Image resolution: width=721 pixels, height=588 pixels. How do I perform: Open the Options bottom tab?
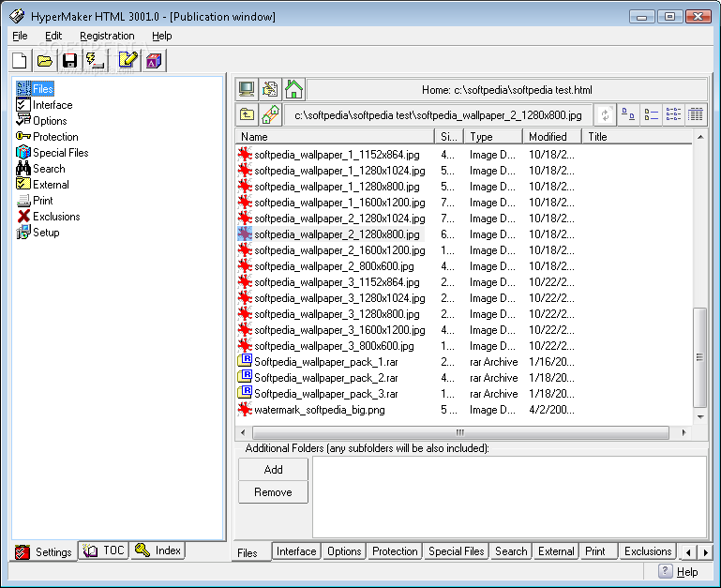tap(344, 551)
